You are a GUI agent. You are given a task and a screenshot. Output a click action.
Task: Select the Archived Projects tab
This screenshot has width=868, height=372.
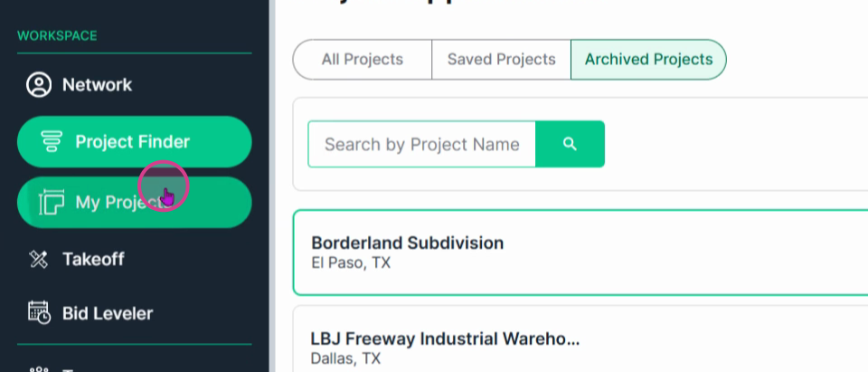point(648,60)
